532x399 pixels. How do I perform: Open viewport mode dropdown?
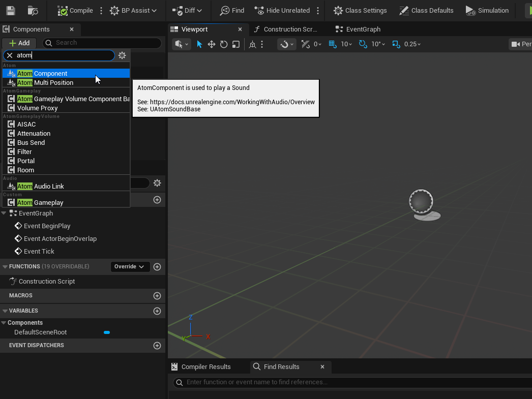[x=182, y=44]
